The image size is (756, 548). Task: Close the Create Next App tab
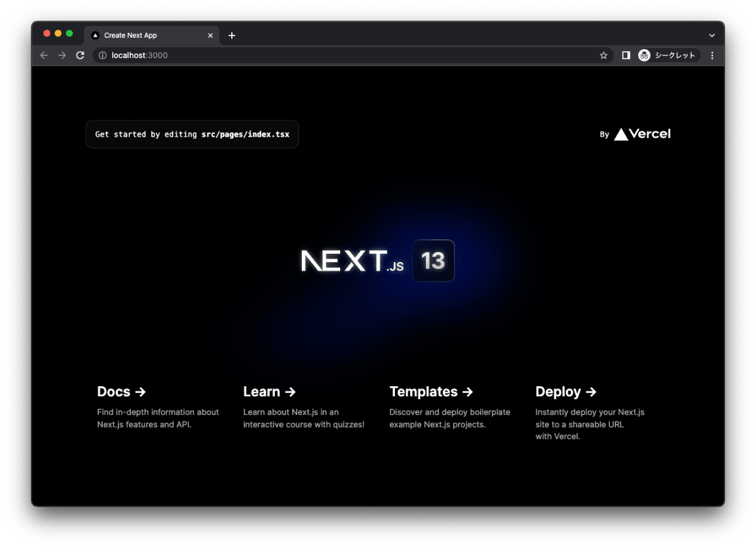click(x=210, y=35)
